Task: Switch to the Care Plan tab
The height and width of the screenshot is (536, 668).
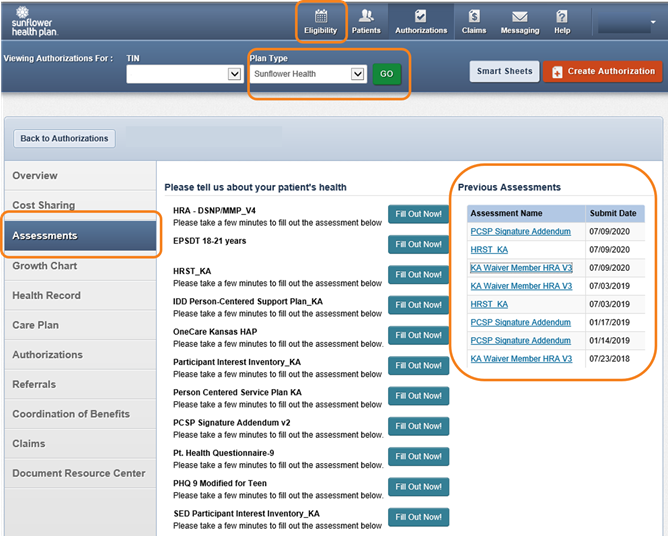Action: pos(35,325)
